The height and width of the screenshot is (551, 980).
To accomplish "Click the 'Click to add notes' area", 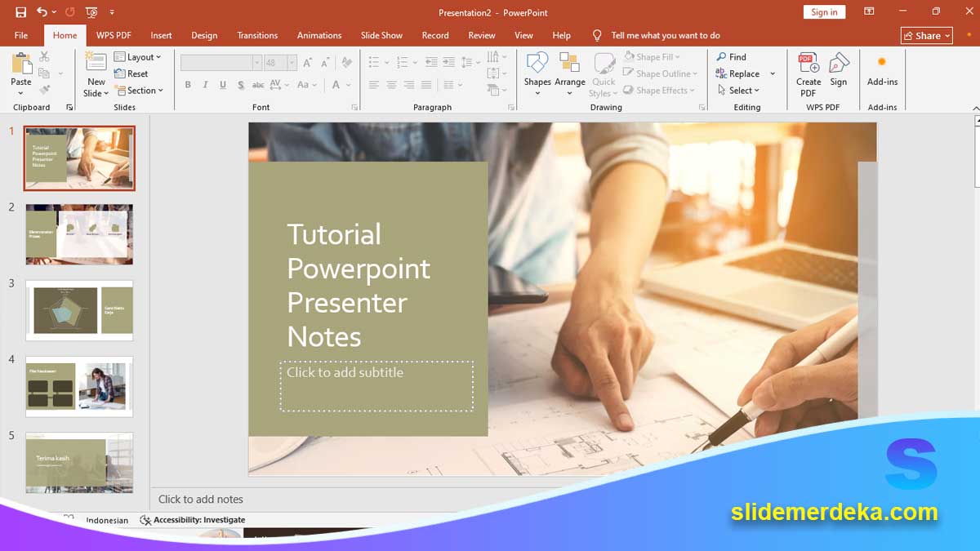I will coord(201,499).
